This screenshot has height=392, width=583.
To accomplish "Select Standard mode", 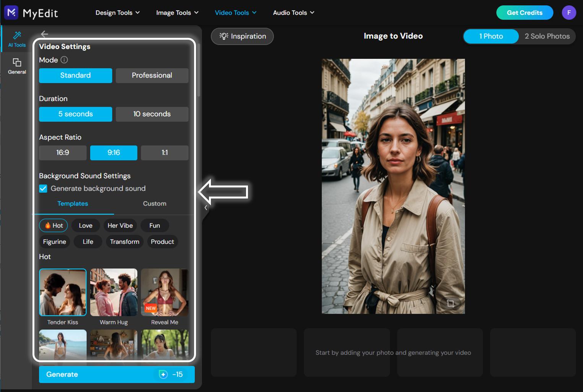I will coord(76,76).
